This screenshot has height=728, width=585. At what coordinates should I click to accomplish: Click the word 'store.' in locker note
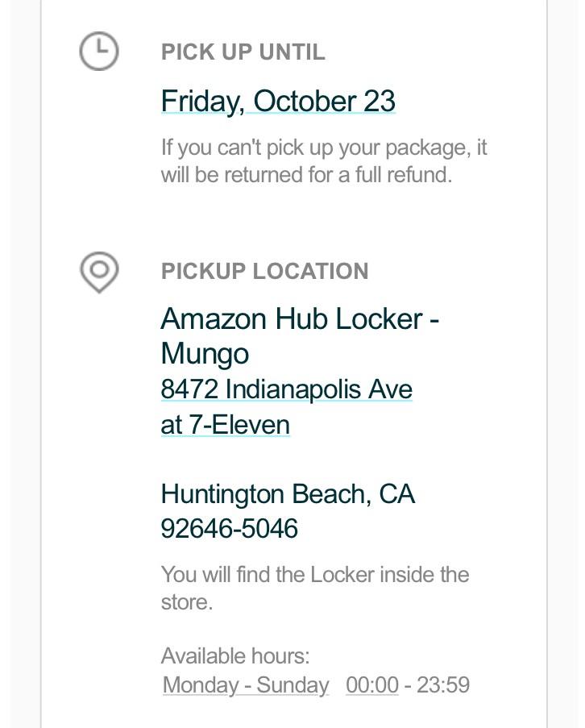pos(186,602)
